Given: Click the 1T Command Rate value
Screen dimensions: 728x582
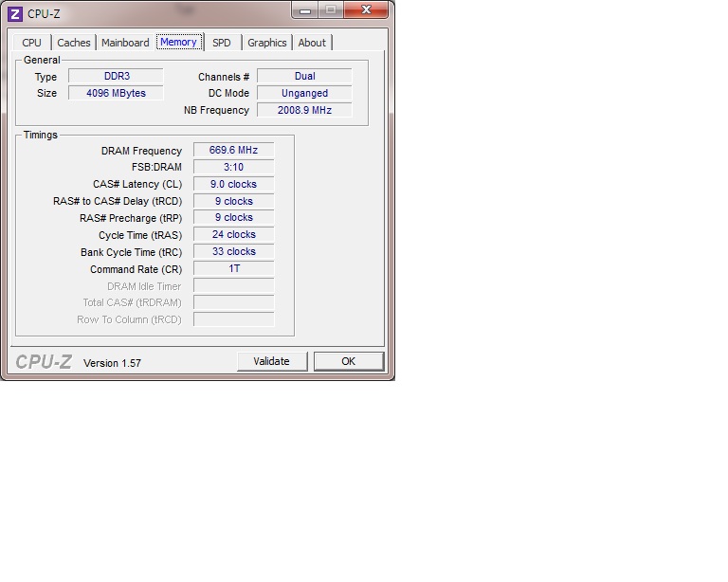Looking at the screenshot, I should click(233, 268).
